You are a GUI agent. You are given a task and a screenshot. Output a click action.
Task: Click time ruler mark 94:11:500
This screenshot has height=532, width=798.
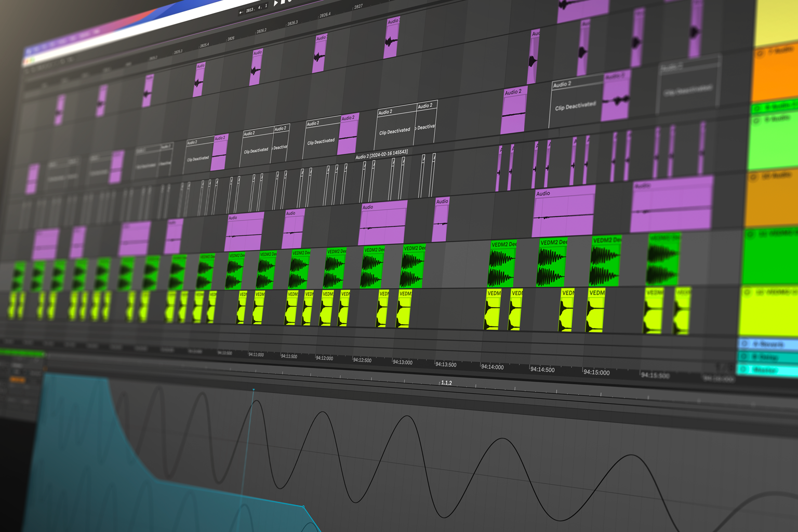coord(289,356)
